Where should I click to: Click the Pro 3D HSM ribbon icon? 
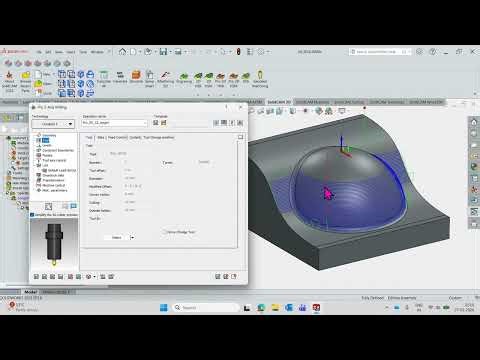pos(234,79)
